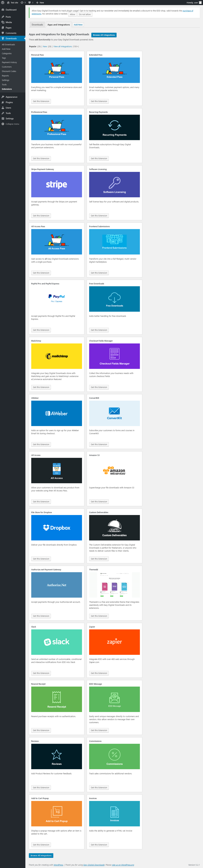Open the Add New tab
The image size is (203, 868).
point(78,25)
